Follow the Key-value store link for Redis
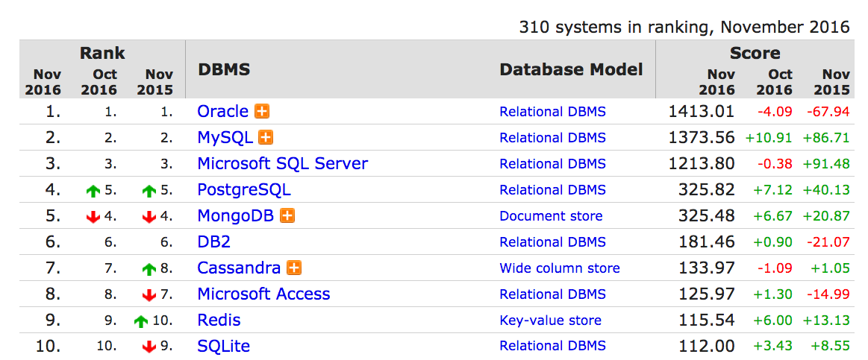The width and height of the screenshot is (868, 360). point(550,320)
